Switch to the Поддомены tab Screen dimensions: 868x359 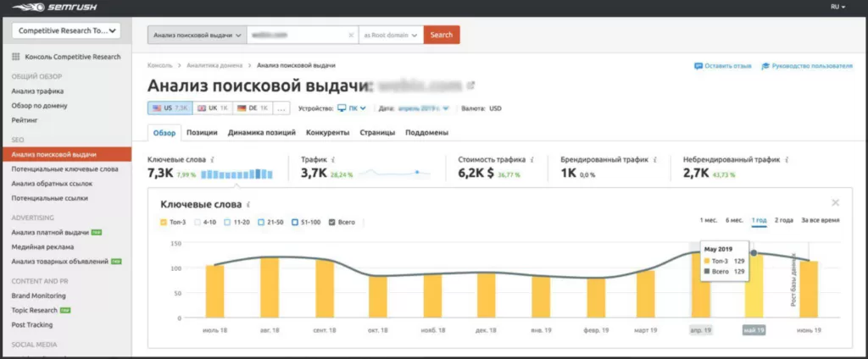coord(426,133)
